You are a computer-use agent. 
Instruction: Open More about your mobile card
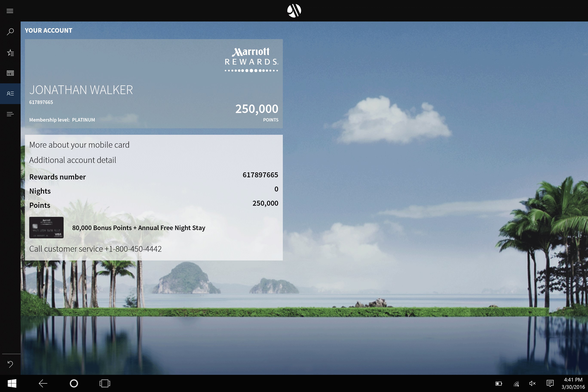(x=79, y=145)
